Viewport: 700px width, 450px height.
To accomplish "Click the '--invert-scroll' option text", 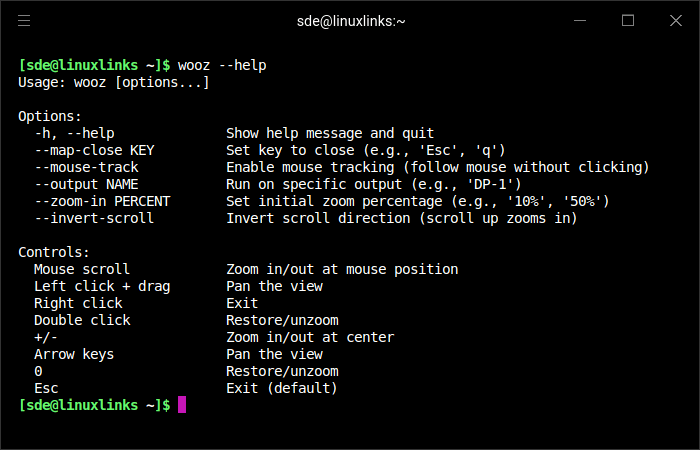I will tap(94, 218).
